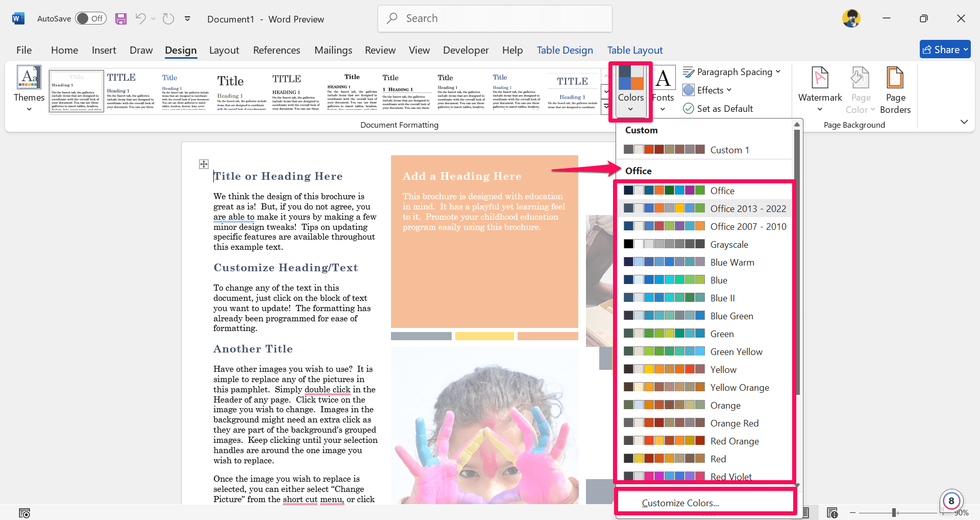Choose the Blue Warm color scheme

click(704, 262)
